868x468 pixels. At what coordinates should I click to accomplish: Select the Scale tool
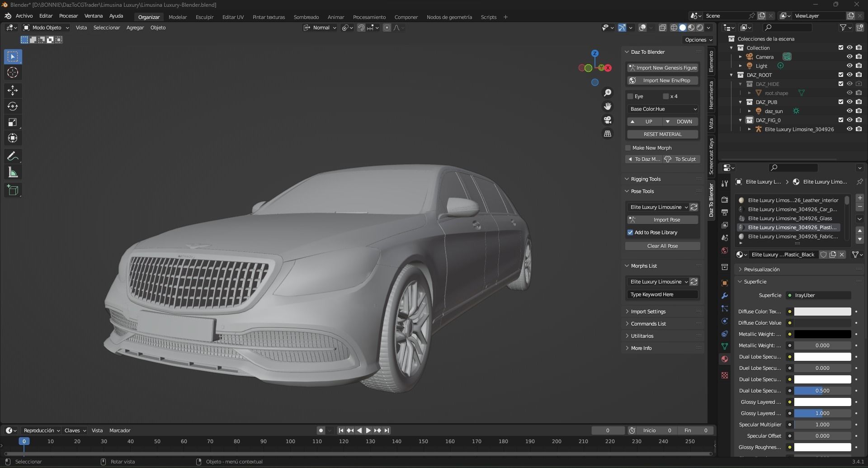13,122
